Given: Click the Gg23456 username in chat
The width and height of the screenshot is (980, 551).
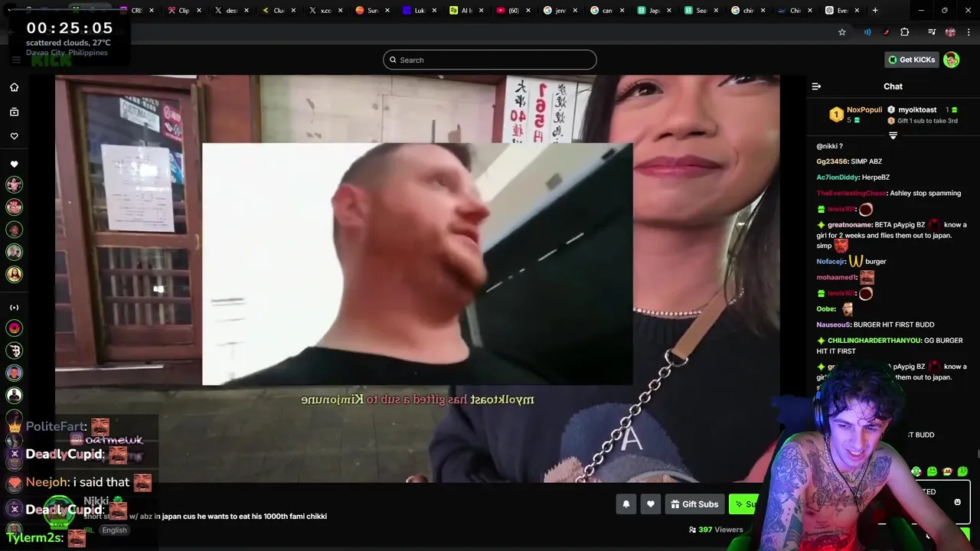Looking at the screenshot, I should click(831, 161).
